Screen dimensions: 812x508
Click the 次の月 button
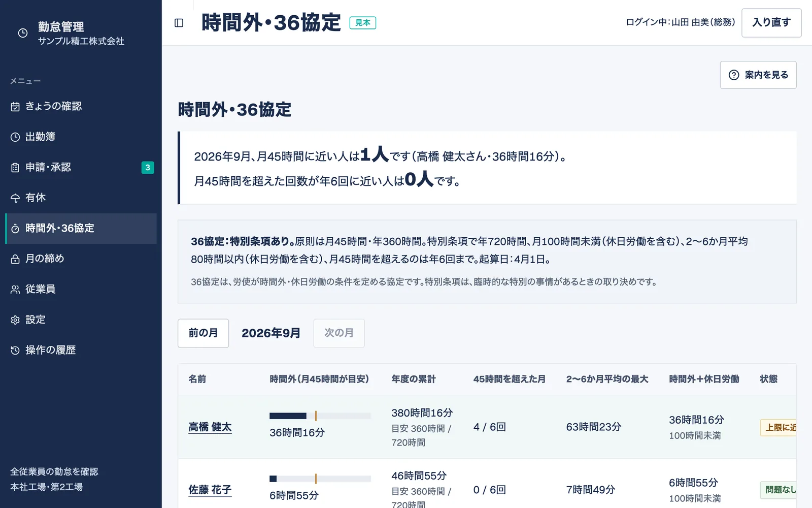(339, 333)
